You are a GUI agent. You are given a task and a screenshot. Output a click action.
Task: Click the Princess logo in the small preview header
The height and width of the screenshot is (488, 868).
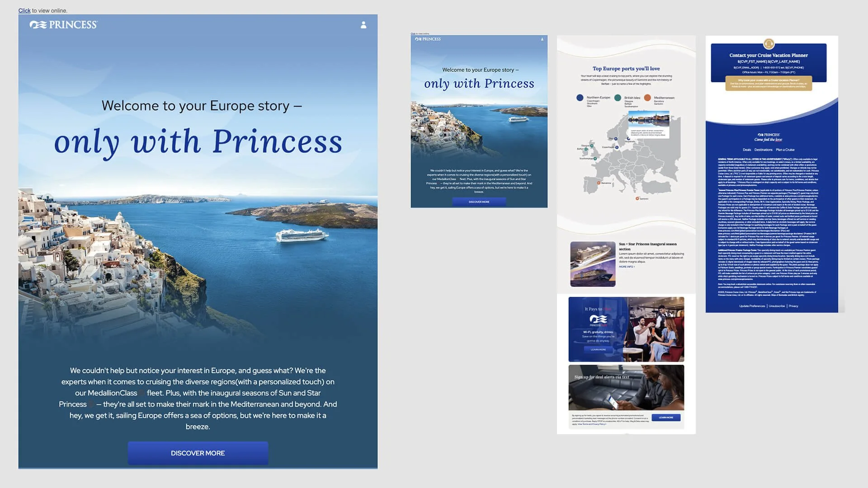tap(428, 39)
